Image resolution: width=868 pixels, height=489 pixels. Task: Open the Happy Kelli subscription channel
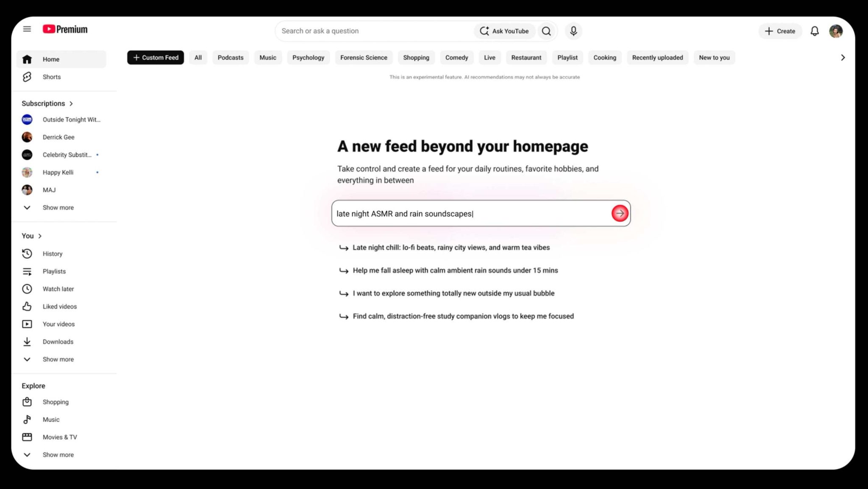click(61, 172)
